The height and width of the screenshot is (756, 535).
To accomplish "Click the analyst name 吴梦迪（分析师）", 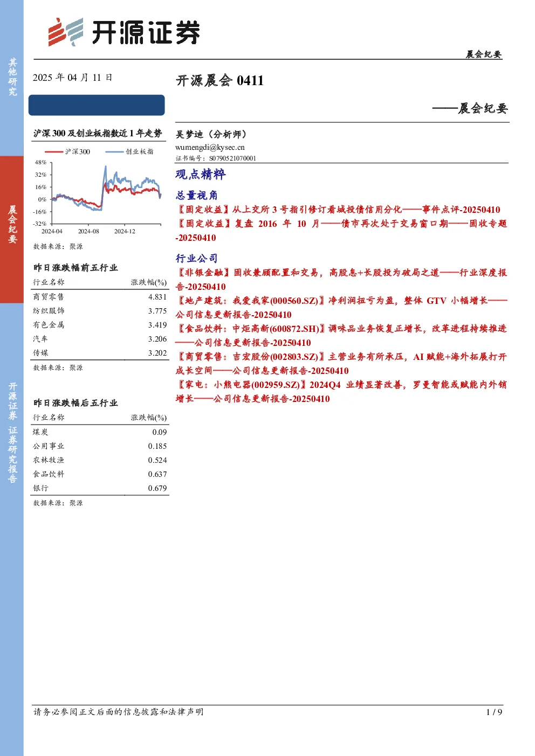I will [x=211, y=134].
